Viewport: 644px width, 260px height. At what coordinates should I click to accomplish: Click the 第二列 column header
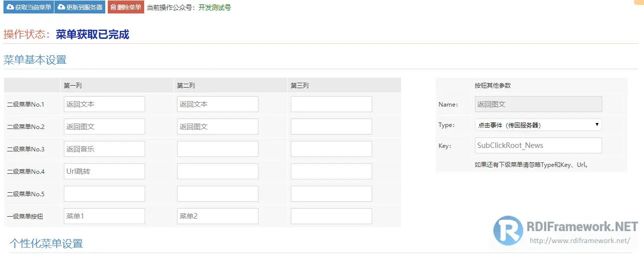point(186,86)
